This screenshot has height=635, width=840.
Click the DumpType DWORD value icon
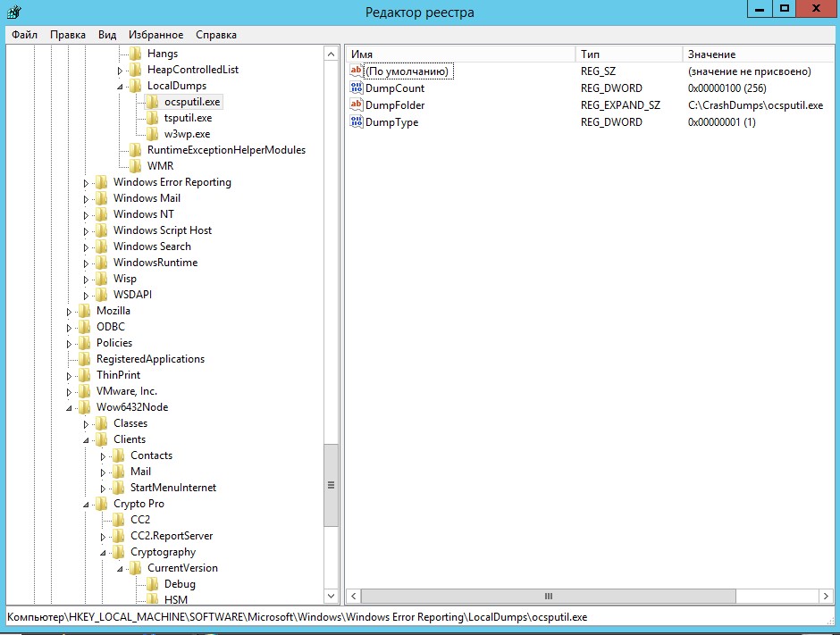point(357,121)
